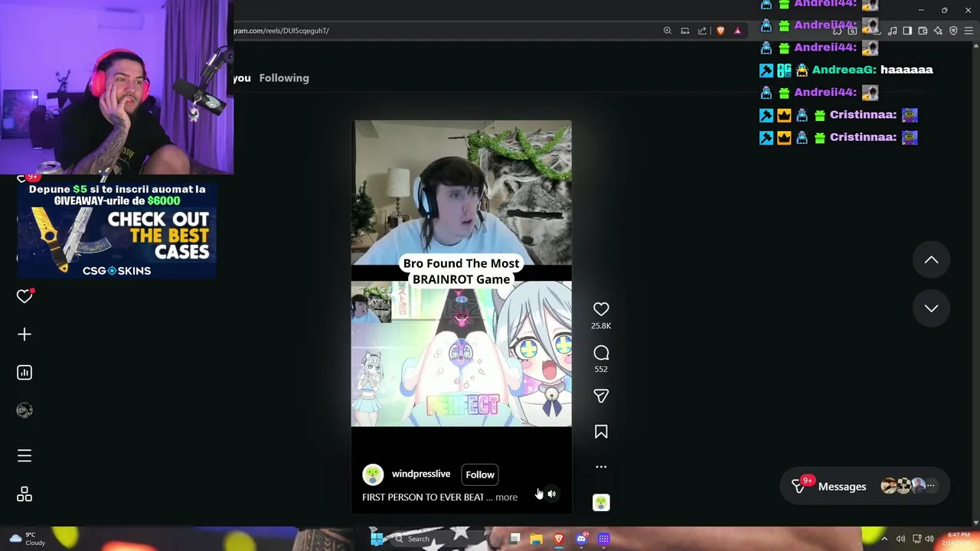Open the weather widget showing 9°C Cloudy
This screenshot has height=551, width=980.
pyautogui.click(x=27, y=539)
